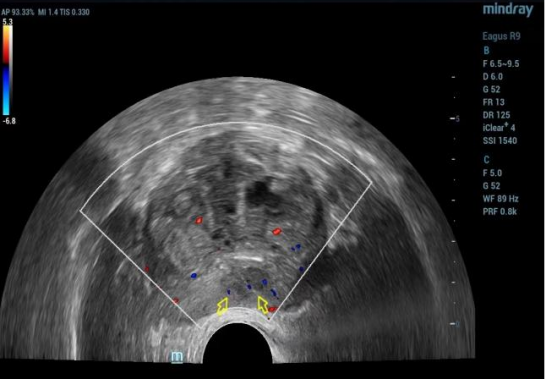Screen dimensions: 546x379
Task: Click the color Doppler velocity scale bar
Action: [x=7, y=70]
